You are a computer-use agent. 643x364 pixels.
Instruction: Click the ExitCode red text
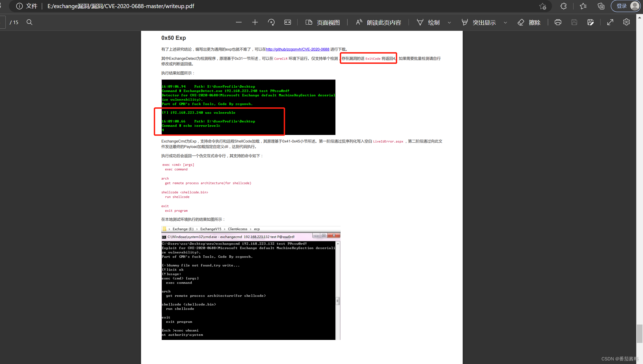pyautogui.click(x=373, y=59)
